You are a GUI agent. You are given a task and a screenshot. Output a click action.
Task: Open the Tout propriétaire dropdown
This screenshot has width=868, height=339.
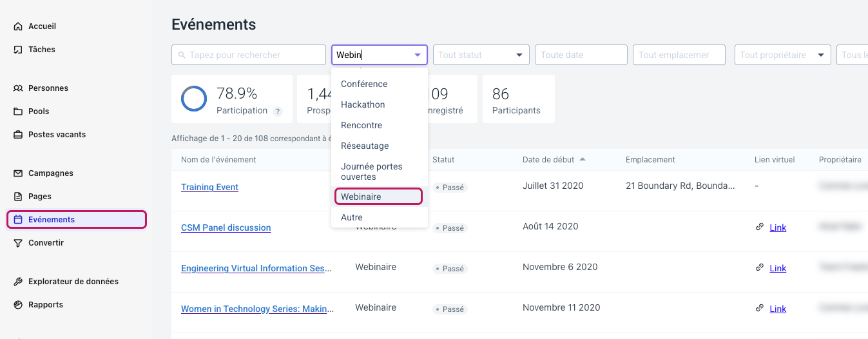click(x=783, y=55)
